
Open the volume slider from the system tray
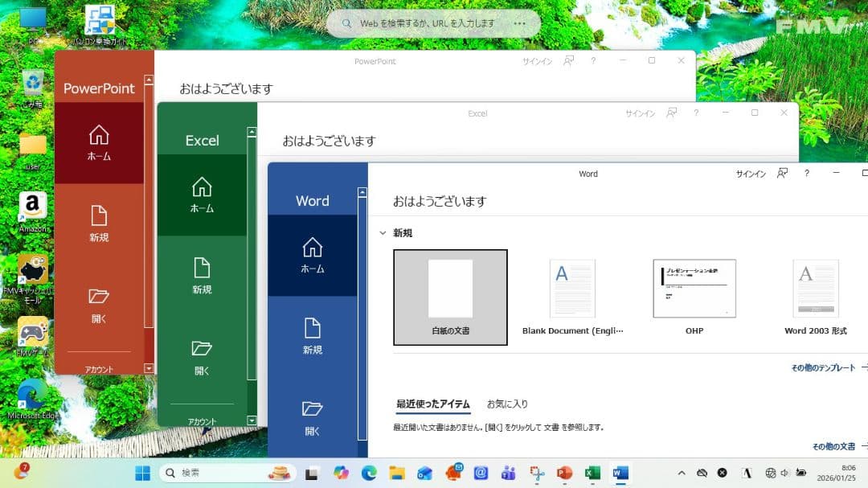point(786,474)
